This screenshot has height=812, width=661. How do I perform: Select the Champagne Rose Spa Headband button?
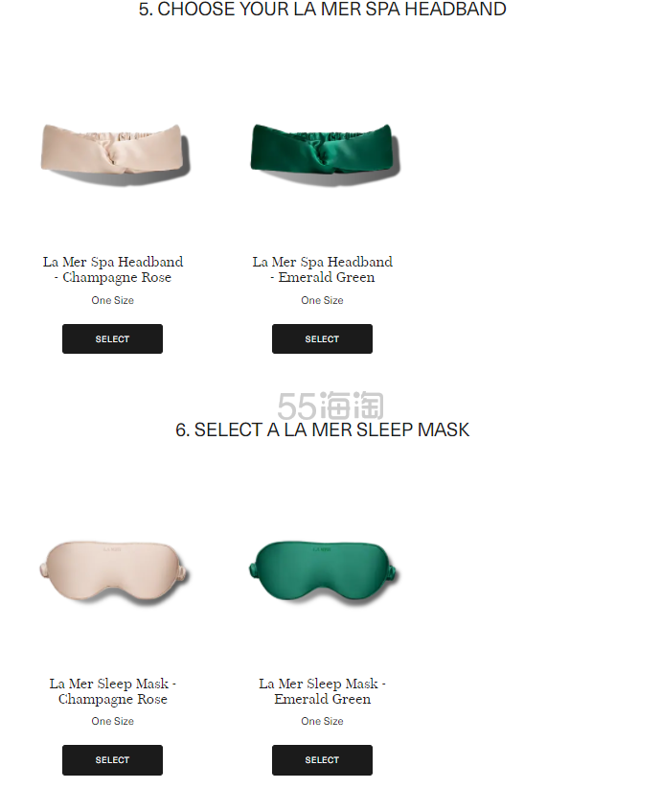click(x=112, y=338)
